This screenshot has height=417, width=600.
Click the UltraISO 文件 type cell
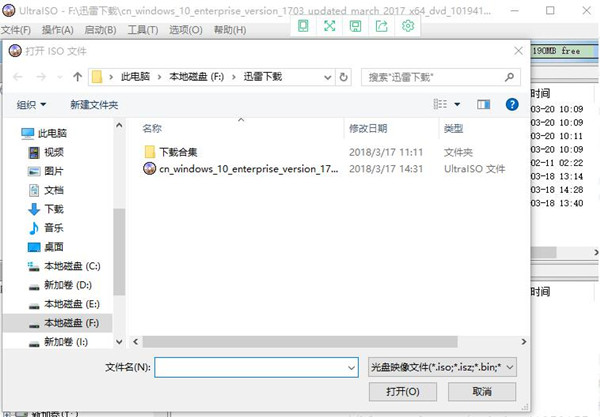474,169
